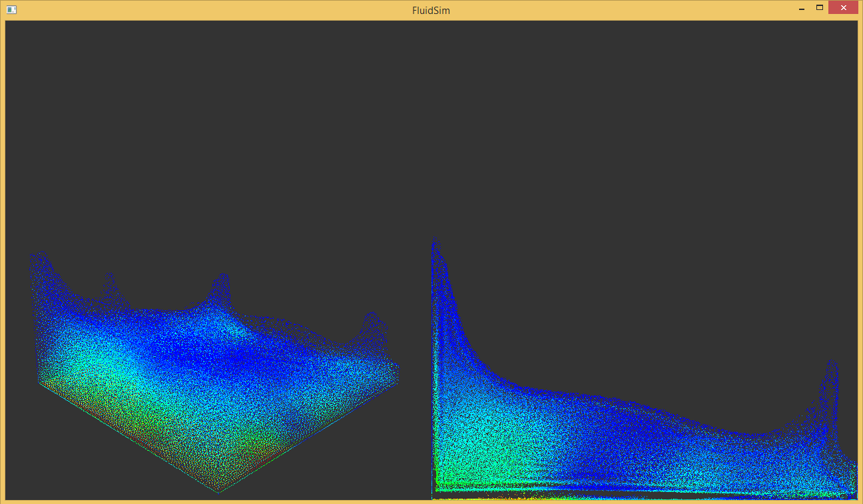The width and height of the screenshot is (863, 504).
Task: Maximize the FluidSim window
Action: click(820, 8)
